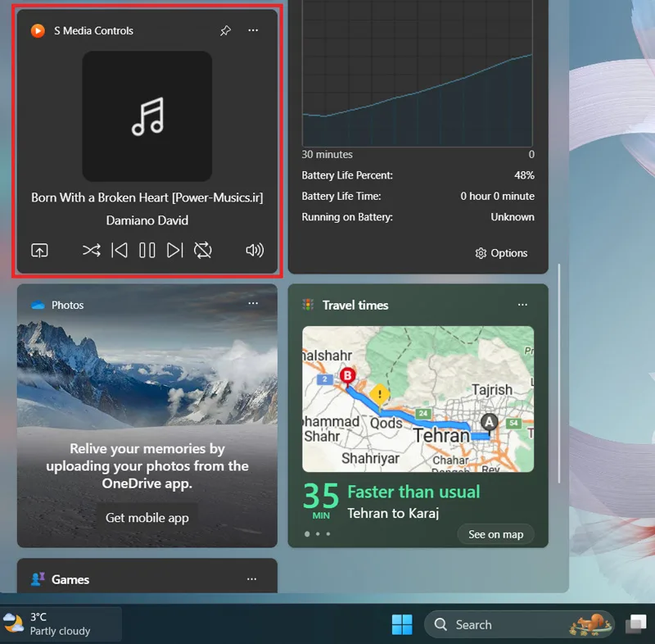Click Get mobile app button
The image size is (655, 644).
(x=147, y=518)
